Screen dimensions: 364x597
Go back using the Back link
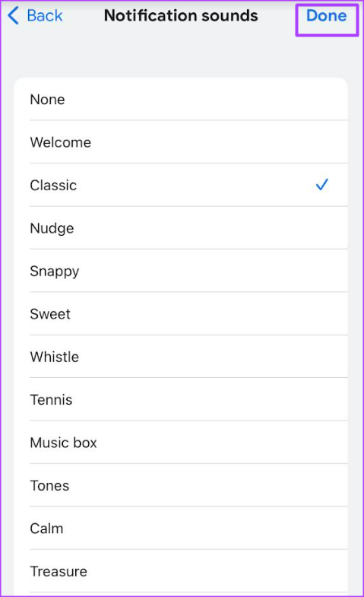pos(35,16)
